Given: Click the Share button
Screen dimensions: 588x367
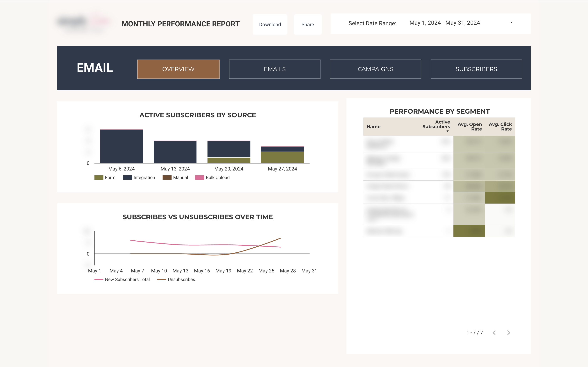Looking at the screenshot, I should (308, 24).
